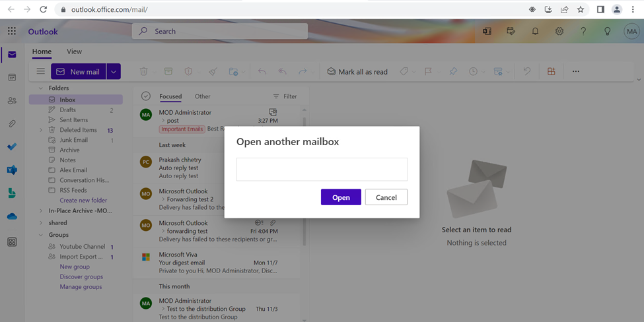Click the New mail button
Viewport: 644px width, 322px height.
(79, 72)
